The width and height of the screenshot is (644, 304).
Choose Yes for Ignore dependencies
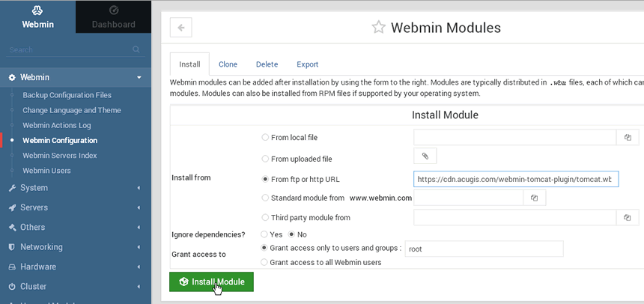pos(264,234)
